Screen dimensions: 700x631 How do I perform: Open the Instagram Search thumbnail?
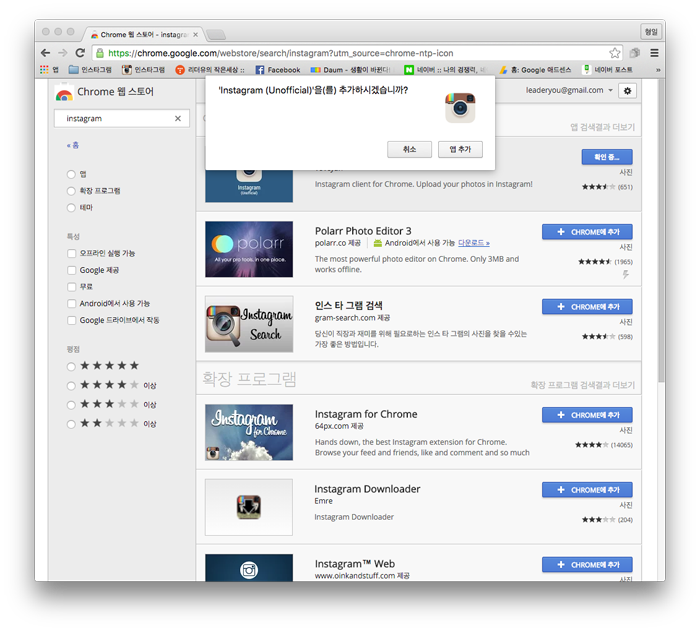pyautogui.click(x=249, y=324)
